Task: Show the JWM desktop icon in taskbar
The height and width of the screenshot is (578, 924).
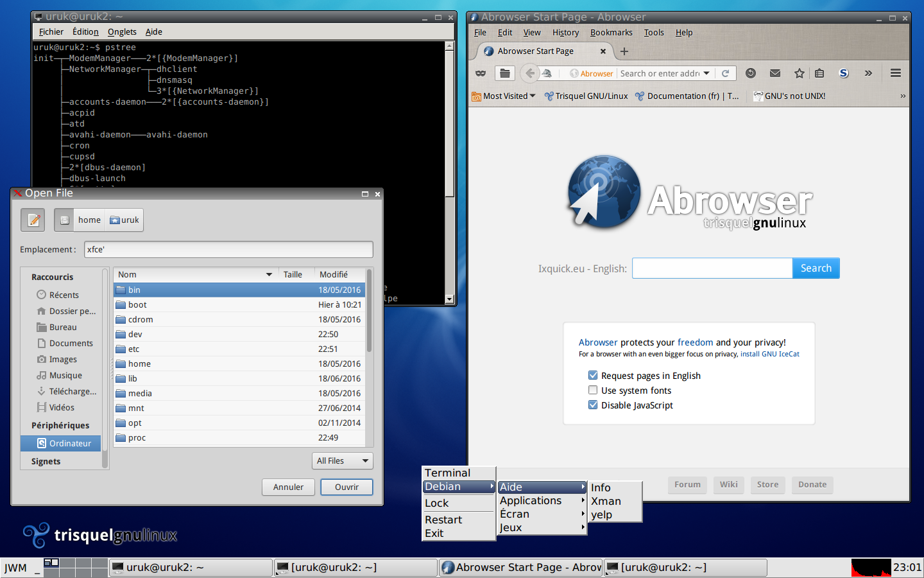Action: coord(38,567)
